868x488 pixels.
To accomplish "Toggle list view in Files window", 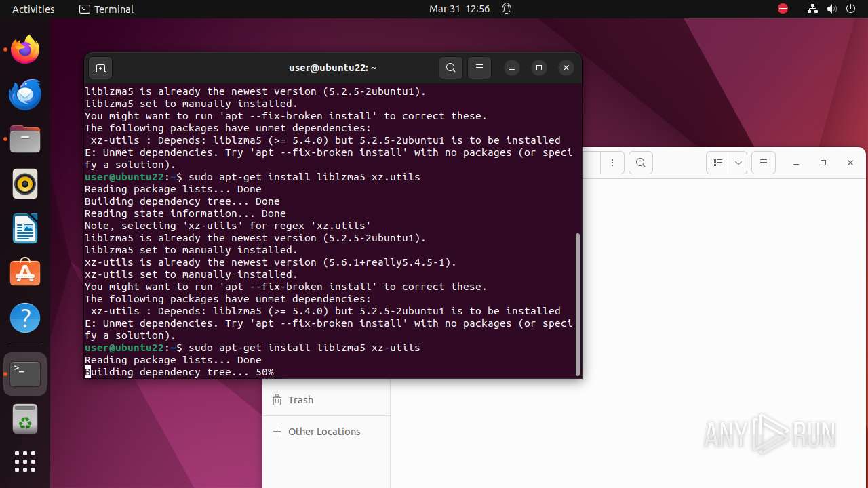I will point(718,163).
